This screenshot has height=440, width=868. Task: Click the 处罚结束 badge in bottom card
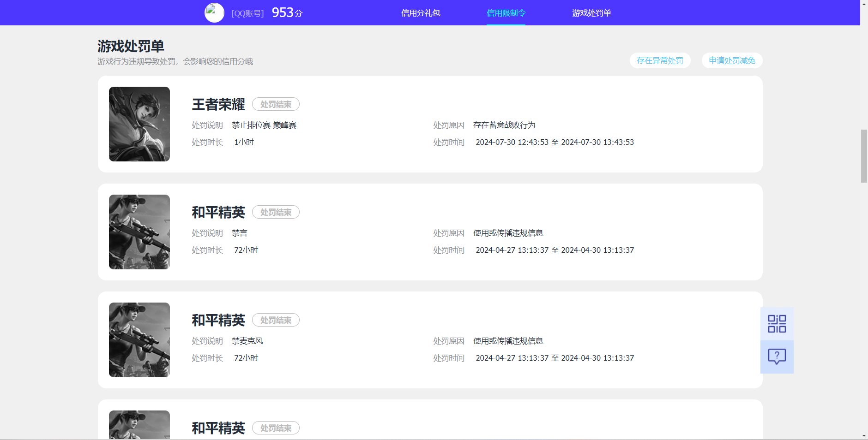point(276,428)
